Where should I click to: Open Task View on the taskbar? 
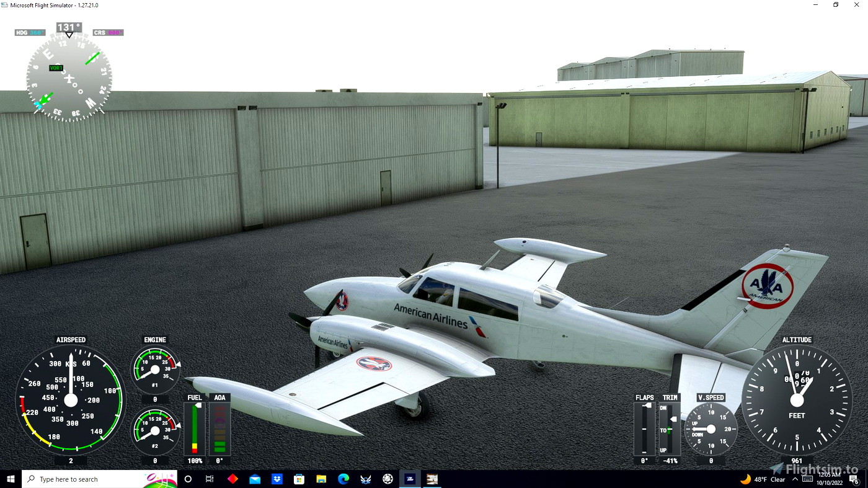tap(210, 479)
